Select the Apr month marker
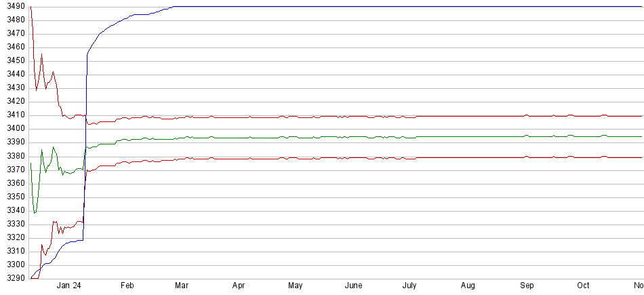This screenshot has height=295, width=644. coord(238,286)
